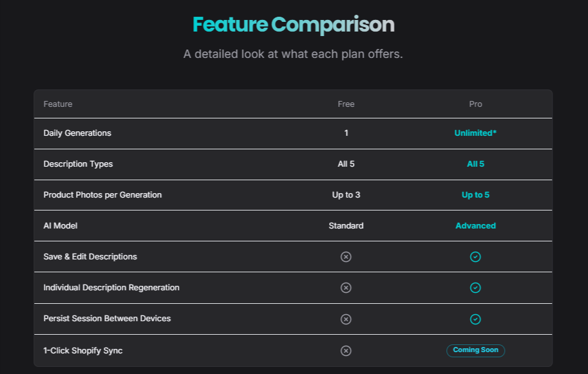Click Product Photos per Generation label
Viewport: 588px width, 374px height.
(x=102, y=195)
